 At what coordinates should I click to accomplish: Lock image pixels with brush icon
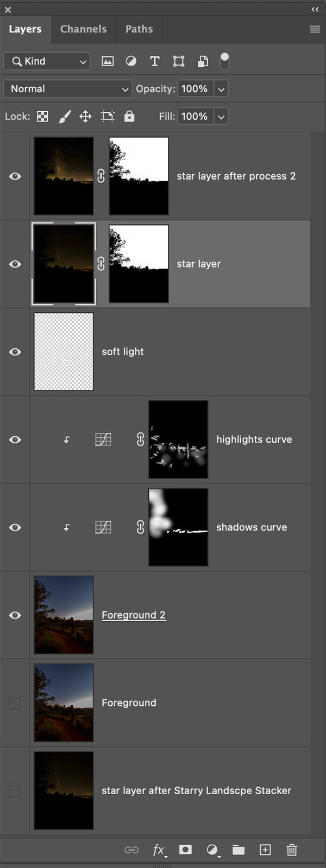point(65,117)
